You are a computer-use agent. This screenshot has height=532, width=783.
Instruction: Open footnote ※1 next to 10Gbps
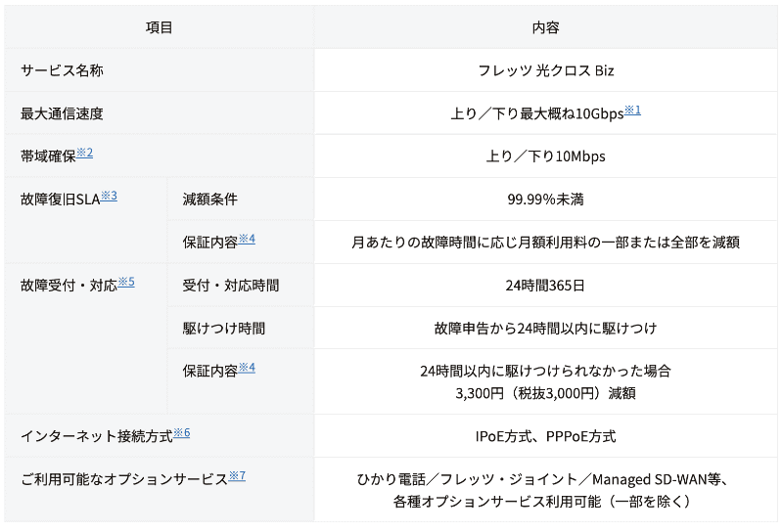(632, 110)
